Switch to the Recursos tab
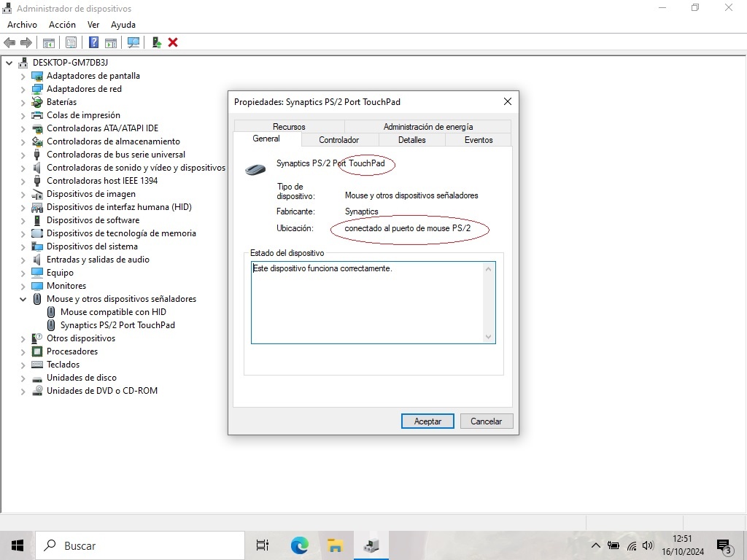 pyautogui.click(x=289, y=127)
